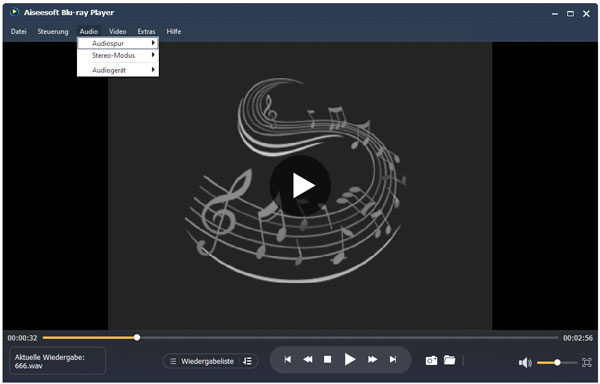Minimize the player window
This screenshot has height=384, width=600.
pos(555,14)
